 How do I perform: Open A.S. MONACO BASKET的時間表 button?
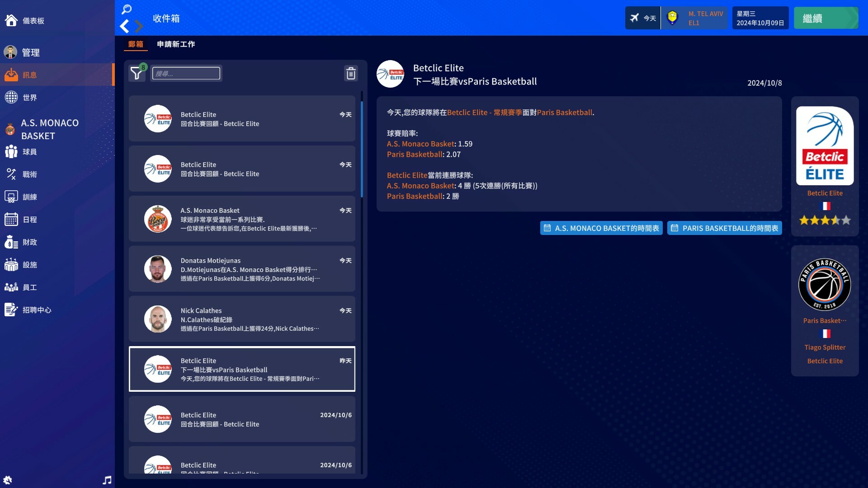(x=601, y=228)
